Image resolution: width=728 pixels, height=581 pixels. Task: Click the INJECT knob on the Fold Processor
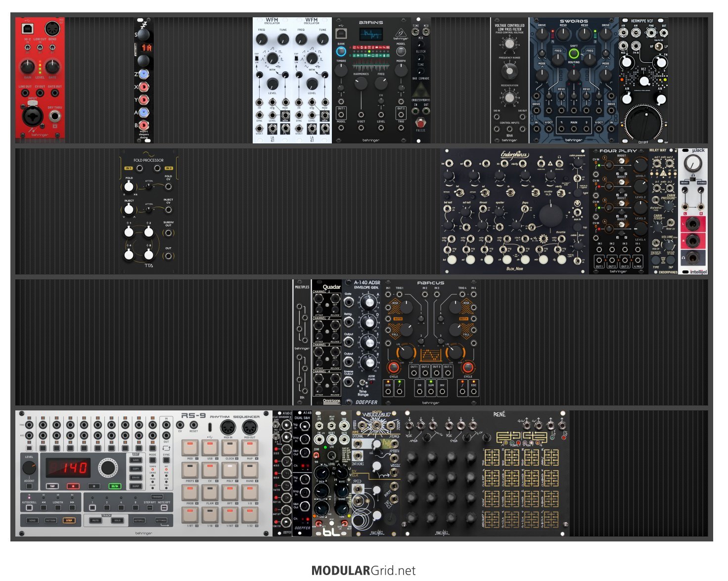129,209
